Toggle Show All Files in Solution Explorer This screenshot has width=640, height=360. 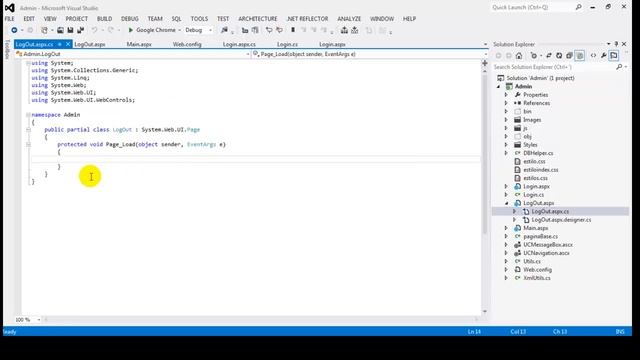click(580, 56)
